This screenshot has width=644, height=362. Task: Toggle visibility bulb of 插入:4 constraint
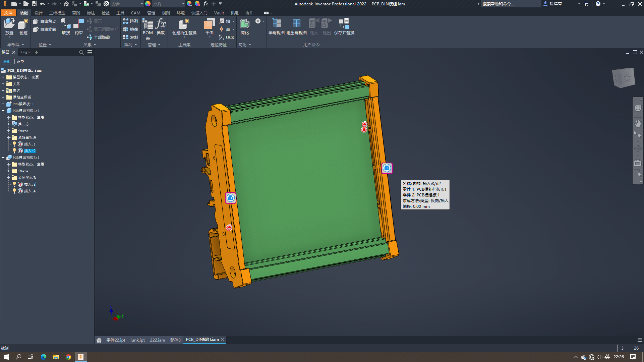point(14,191)
